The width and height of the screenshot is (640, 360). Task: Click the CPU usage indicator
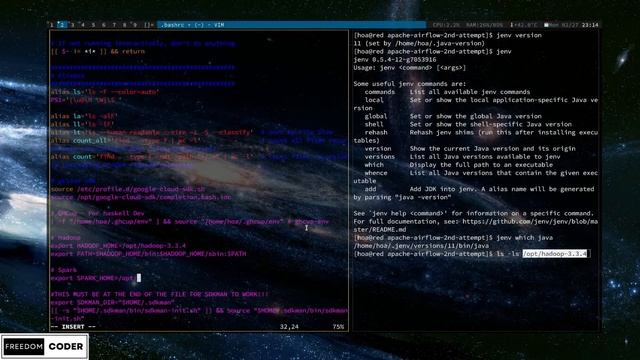pyautogui.click(x=446, y=25)
